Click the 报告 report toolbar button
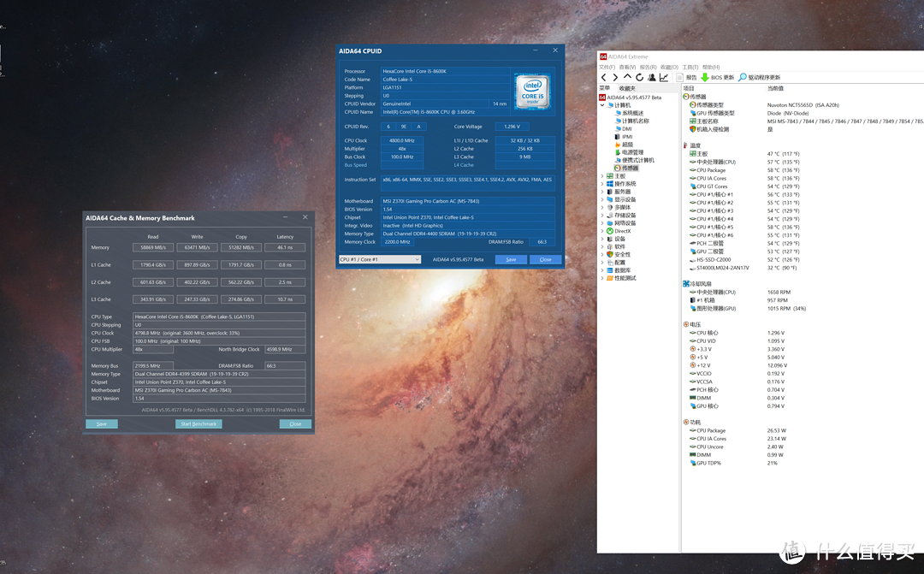This screenshot has height=574, width=924. 686,77
